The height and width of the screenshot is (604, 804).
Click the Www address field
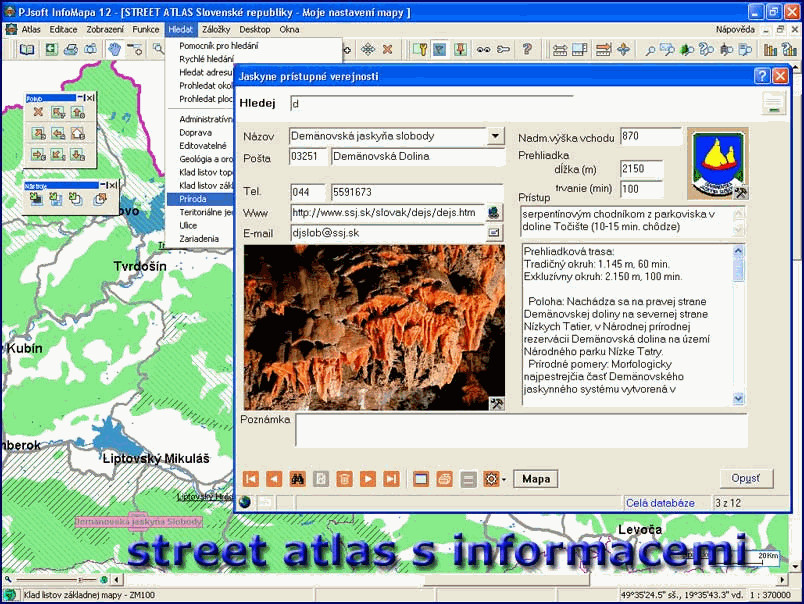click(x=388, y=212)
